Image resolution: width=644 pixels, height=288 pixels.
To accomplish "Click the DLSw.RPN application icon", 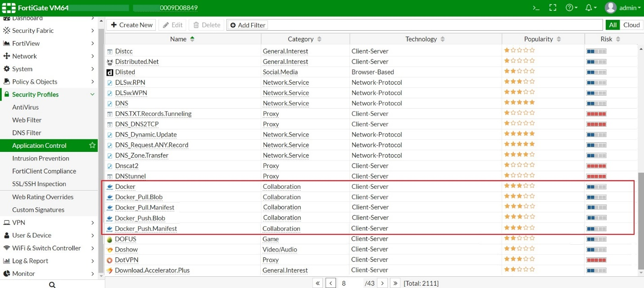I will point(110,82).
